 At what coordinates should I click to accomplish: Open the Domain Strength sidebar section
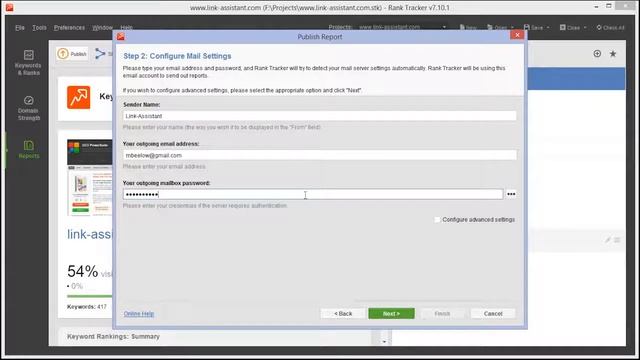(28, 108)
